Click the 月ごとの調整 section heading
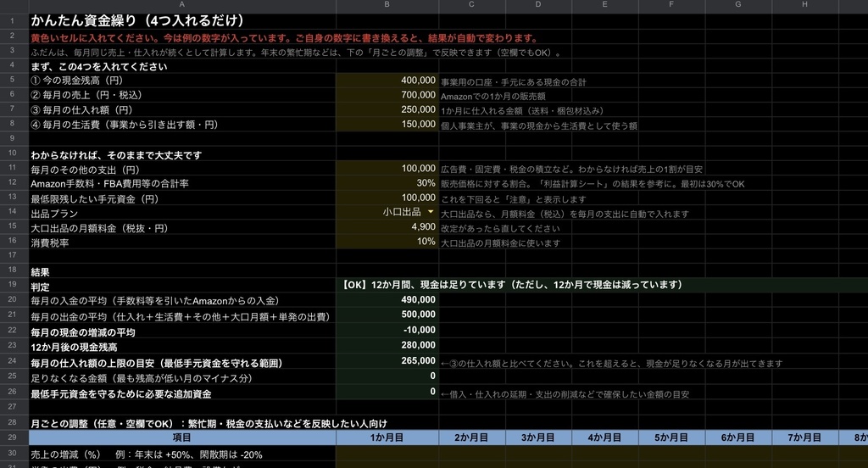This screenshot has height=468, width=868. pos(209,424)
